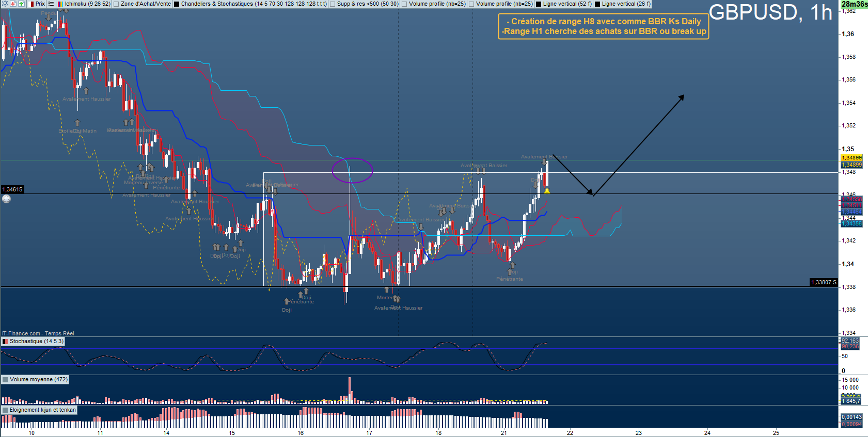
Task: Click the Eloignement kijun et tenkan grey icon
Action: (6, 410)
